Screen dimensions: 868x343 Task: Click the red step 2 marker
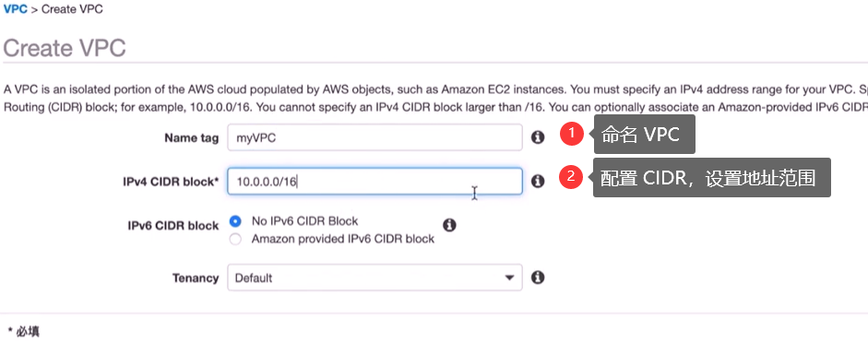click(x=571, y=178)
